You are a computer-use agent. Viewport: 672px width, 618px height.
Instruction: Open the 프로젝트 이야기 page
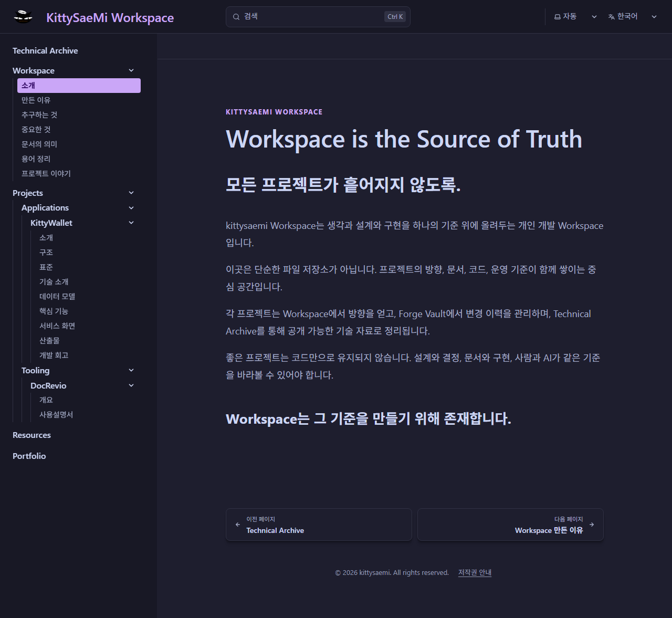pyautogui.click(x=46, y=174)
